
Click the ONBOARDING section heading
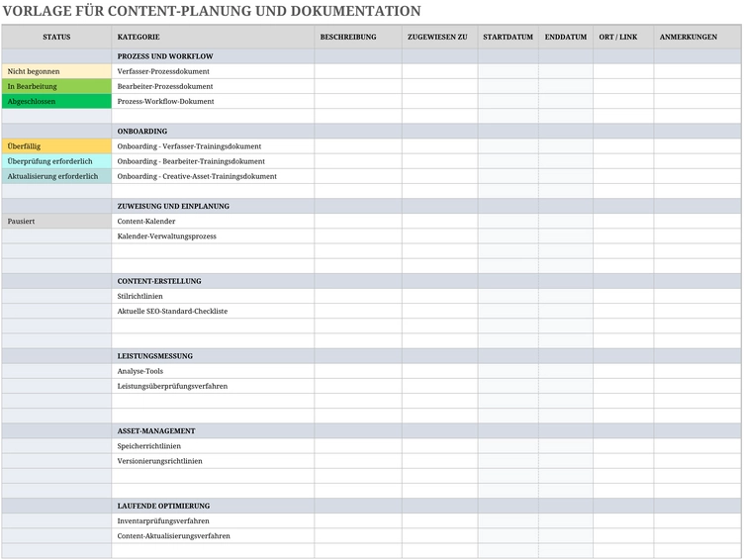(142, 132)
